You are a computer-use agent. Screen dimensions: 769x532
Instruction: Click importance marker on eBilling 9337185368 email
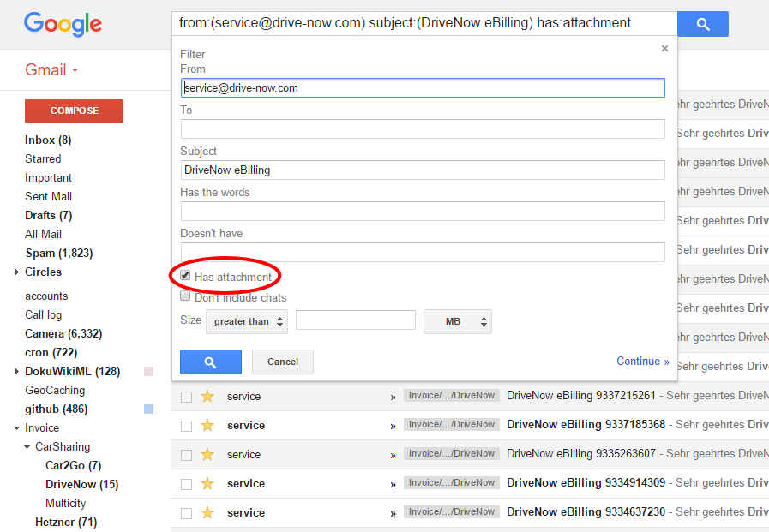pos(393,427)
